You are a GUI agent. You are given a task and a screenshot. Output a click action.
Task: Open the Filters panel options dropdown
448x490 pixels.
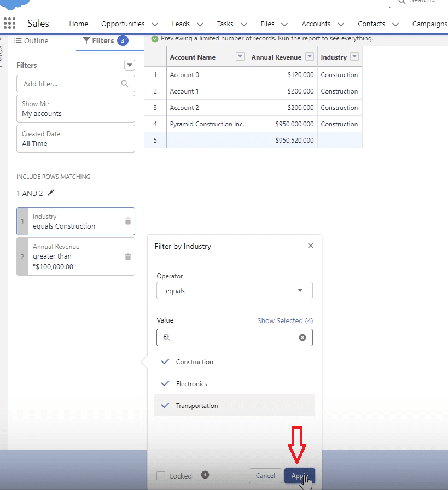[x=130, y=65]
